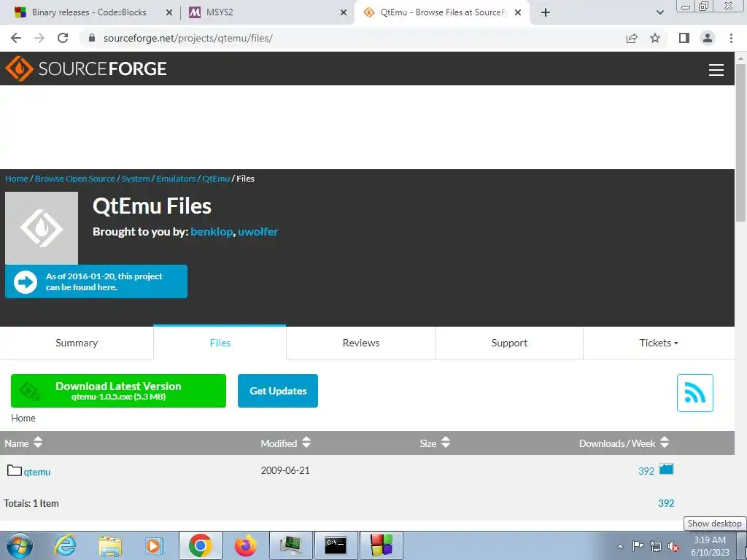Screen dimensions: 747x560
Task: Click the QtEmu project default logo
Action: pos(42,228)
